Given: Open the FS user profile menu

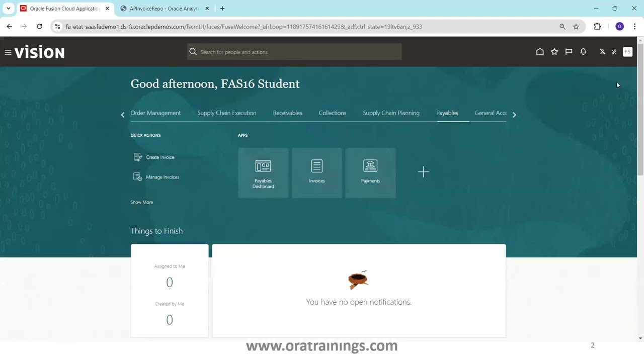Looking at the screenshot, I should (627, 52).
